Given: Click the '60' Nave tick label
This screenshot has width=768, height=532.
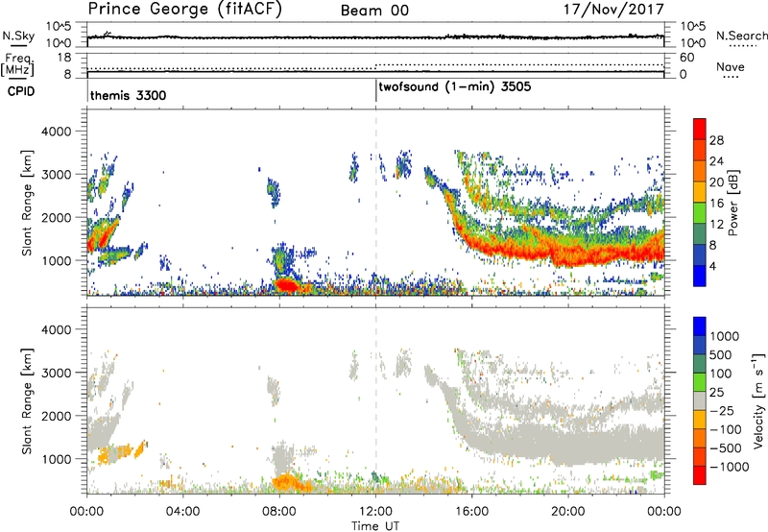Looking at the screenshot, I should pos(687,58).
